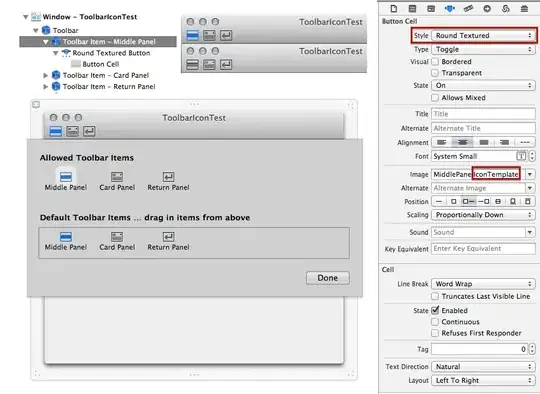This screenshot has width=540, height=394.
Task: Click the Alternate Title field
Action: (483, 128)
